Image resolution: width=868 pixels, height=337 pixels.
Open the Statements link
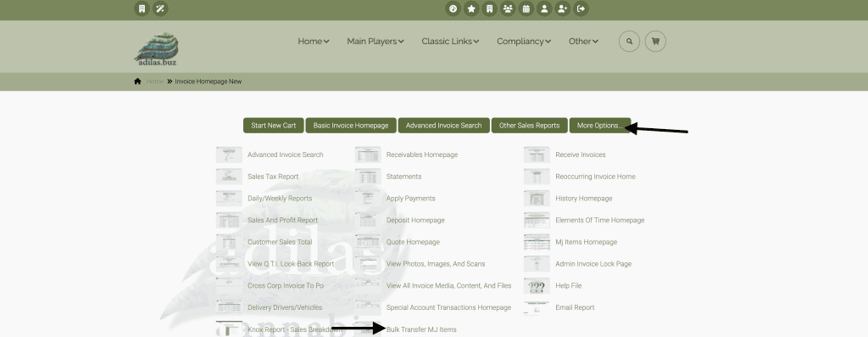click(x=403, y=177)
